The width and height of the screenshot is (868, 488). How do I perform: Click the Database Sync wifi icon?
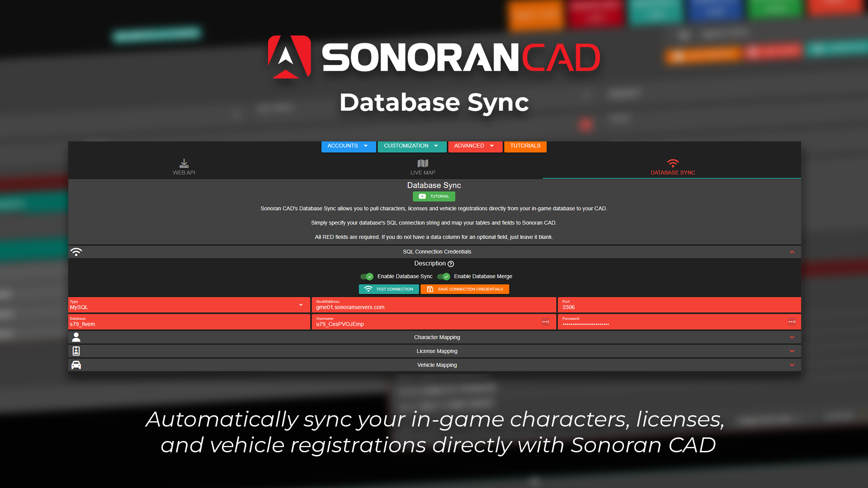pos(673,163)
